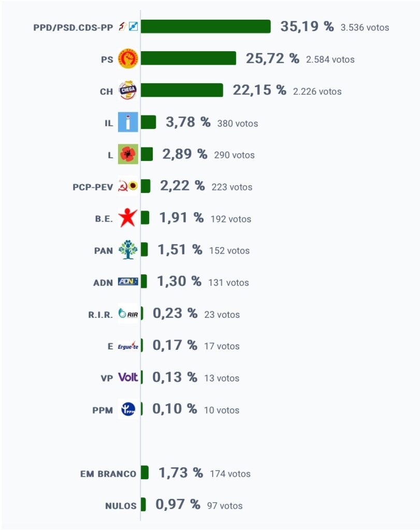Click the CHEGA party logo

pyautogui.click(x=128, y=90)
